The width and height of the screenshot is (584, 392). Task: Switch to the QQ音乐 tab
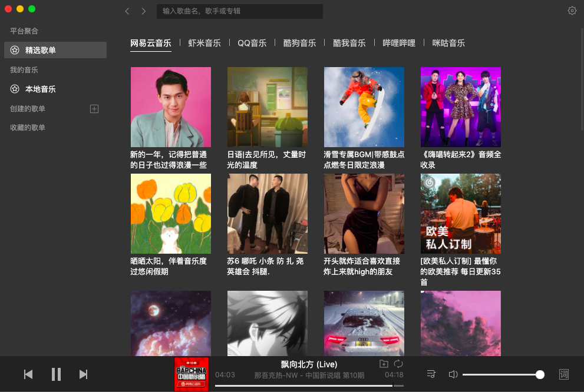point(252,43)
